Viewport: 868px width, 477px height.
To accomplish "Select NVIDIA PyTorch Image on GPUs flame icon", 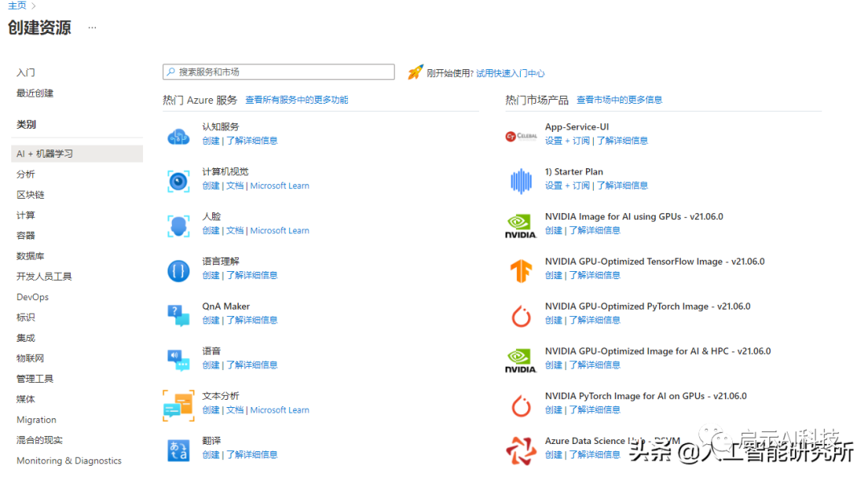I will pos(521,405).
